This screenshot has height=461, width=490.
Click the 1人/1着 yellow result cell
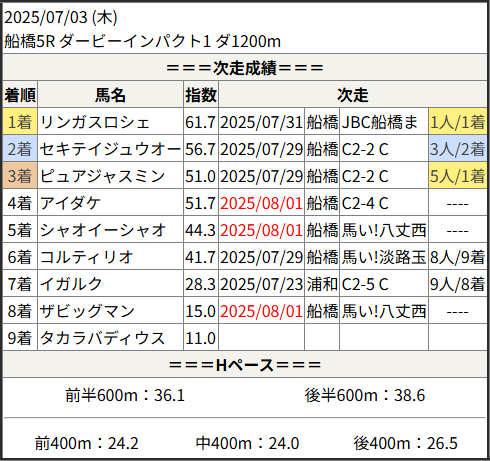click(457, 122)
